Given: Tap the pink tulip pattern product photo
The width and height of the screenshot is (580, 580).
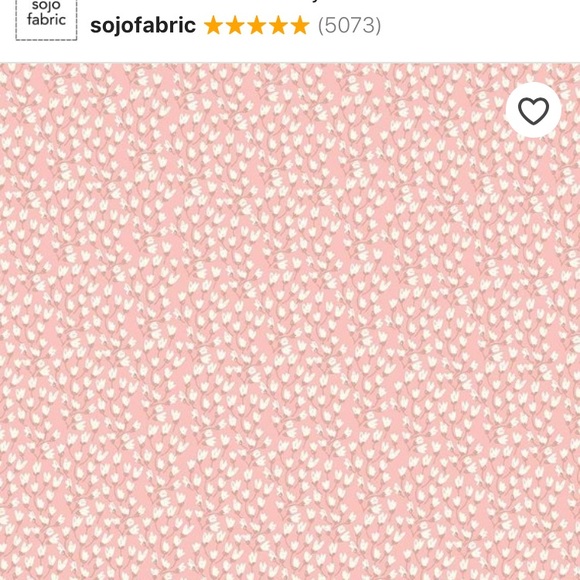Looking at the screenshot, I should (x=290, y=321).
